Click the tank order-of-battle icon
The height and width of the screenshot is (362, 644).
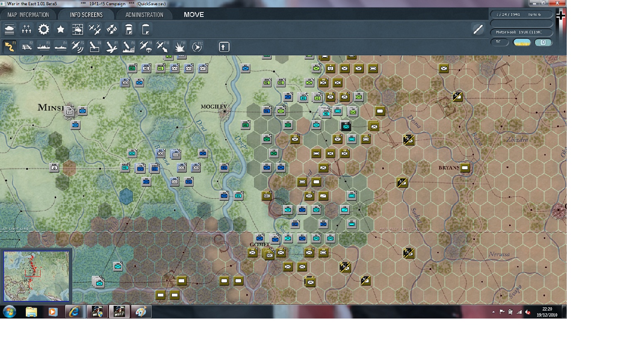(x=10, y=29)
